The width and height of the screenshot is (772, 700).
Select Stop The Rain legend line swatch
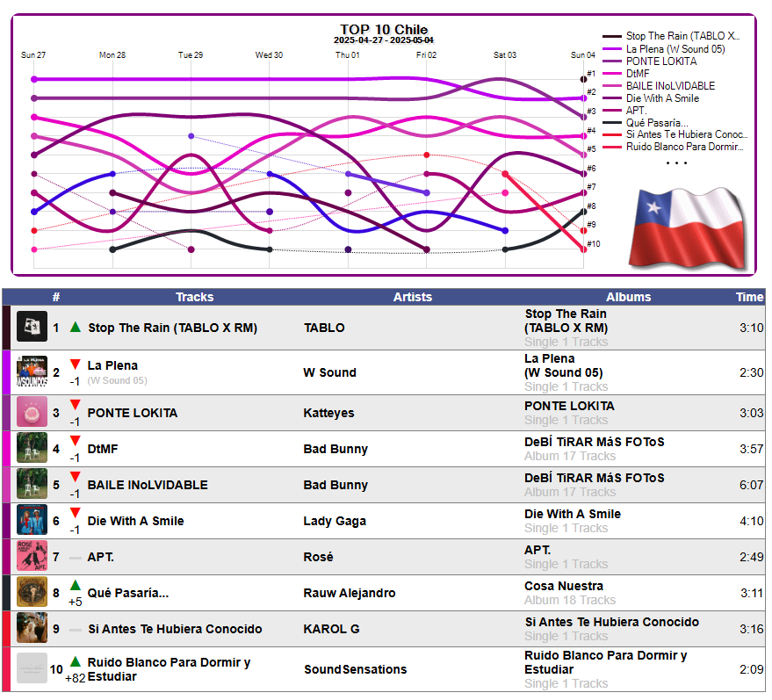click(612, 36)
